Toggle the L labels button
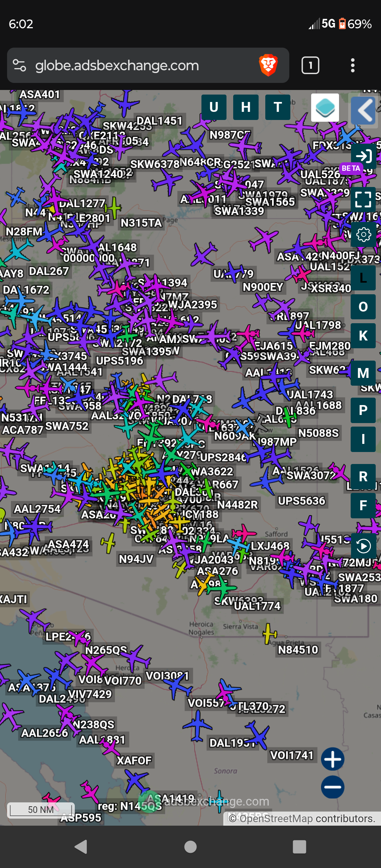This screenshot has width=381, height=868. click(363, 278)
